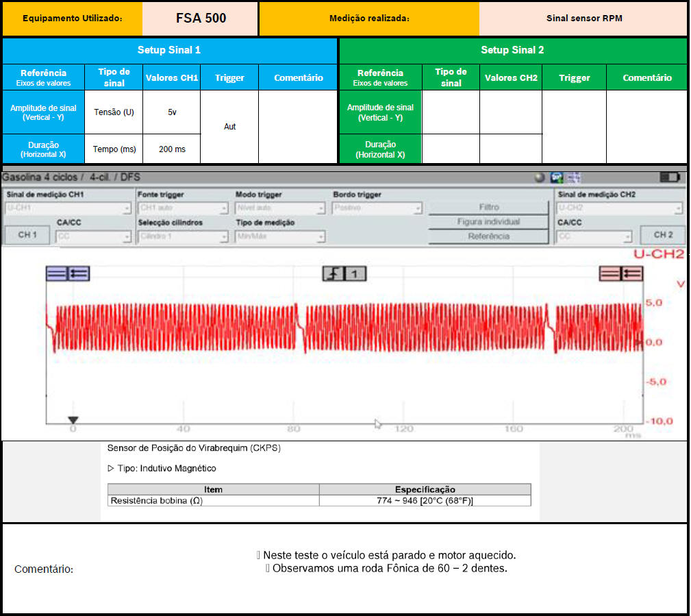Click the red CH2 lines icon above graph
This screenshot has height=616, width=691.
tap(610, 273)
